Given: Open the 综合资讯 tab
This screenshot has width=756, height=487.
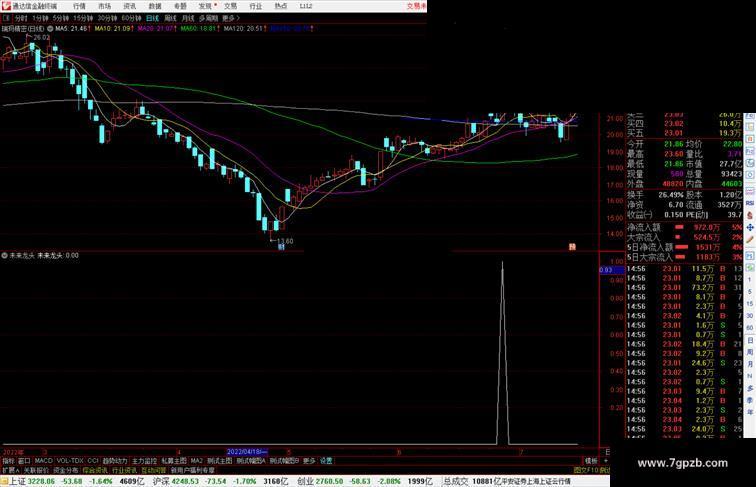Looking at the screenshot, I should click(x=95, y=470).
